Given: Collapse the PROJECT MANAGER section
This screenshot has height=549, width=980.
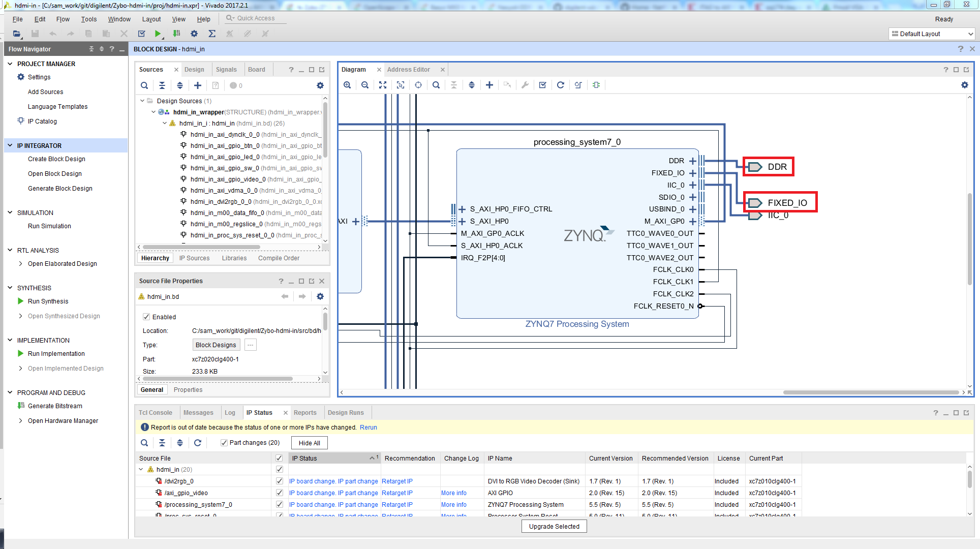Looking at the screenshot, I should point(10,64).
